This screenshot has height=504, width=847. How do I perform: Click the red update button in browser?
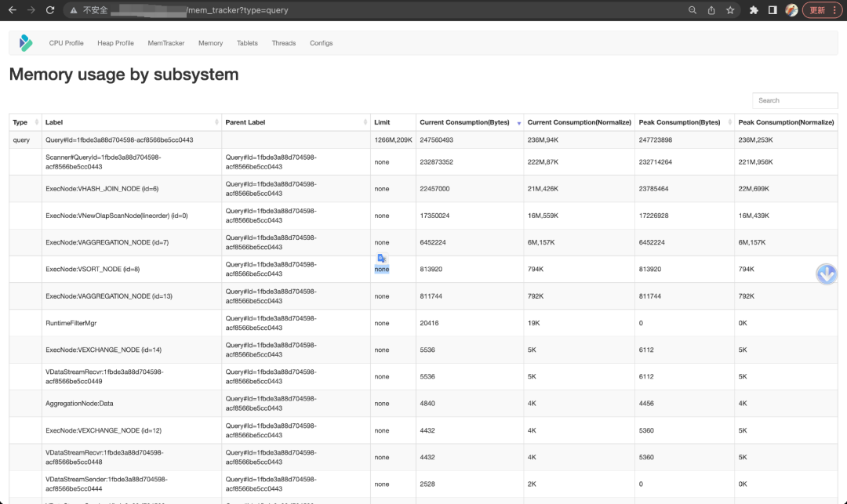pos(817,10)
